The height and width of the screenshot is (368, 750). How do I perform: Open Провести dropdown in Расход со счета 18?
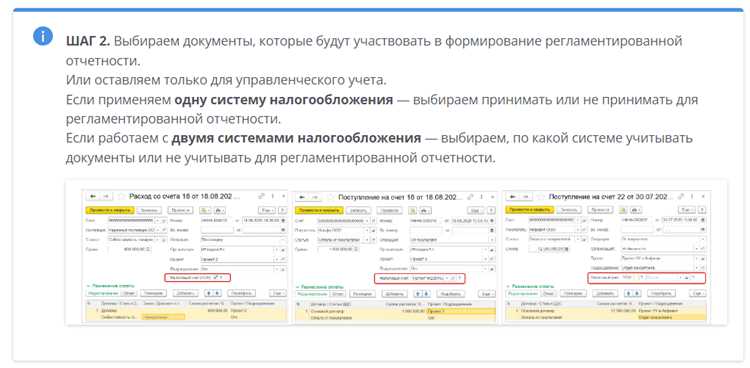click(x=180, y=211)
